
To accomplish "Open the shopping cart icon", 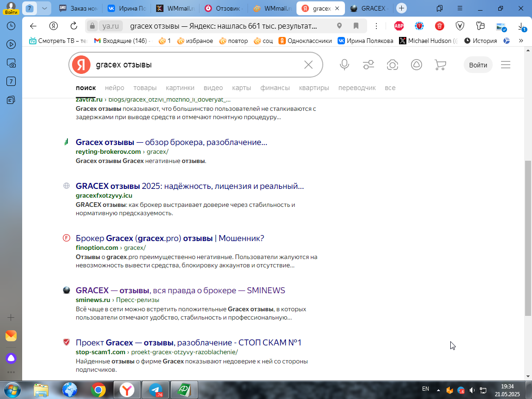I will (441, 65).
